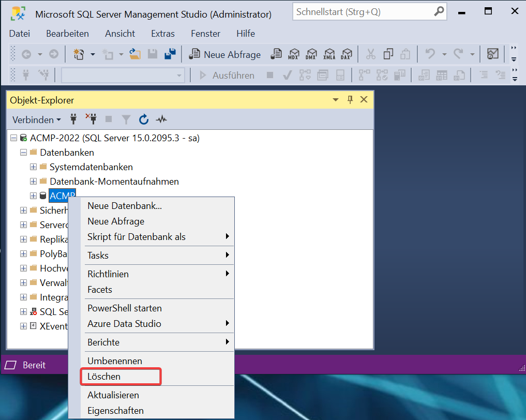The height and width of the screenshot is (420, 526).
Task: Collapse the Datenbanken folder
Action: click(23, 152)
